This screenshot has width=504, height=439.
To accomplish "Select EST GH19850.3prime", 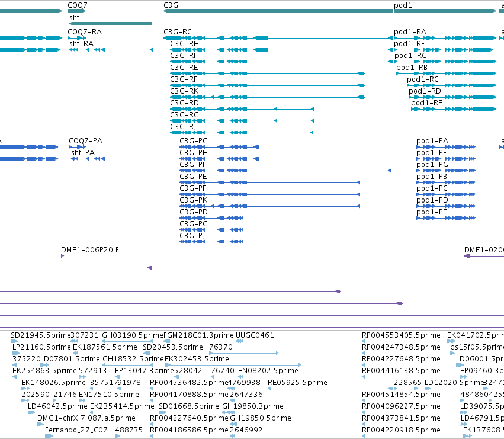I will [253, 406].
